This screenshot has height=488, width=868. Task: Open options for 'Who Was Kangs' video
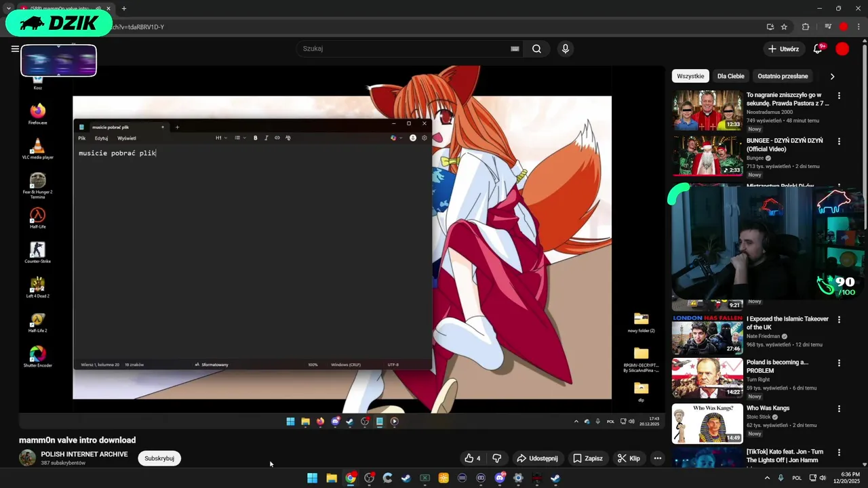tap(839, 409)
